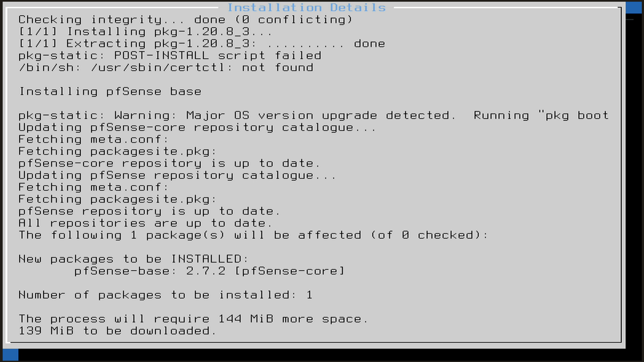Click the "New packages to be INSTALLED:" line
The height and width of the screenshot is (362, 644).
(x=133, y=259)
